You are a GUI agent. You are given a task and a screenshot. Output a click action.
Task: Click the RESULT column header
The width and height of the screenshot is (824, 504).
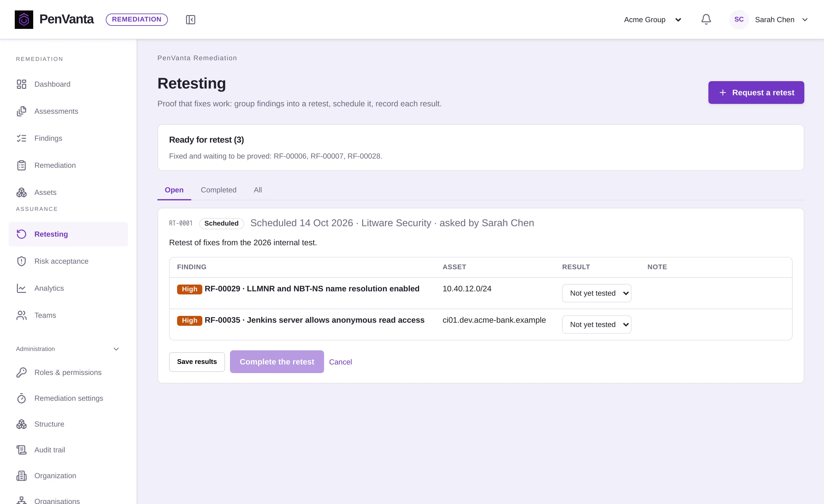pos(576,267)
